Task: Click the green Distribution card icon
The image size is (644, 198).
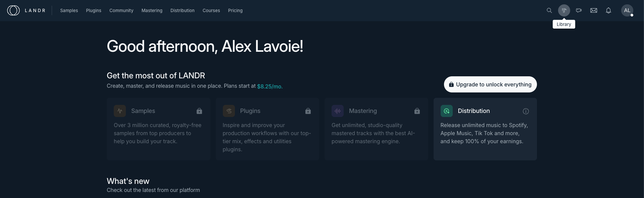Action: click(447, 111)
